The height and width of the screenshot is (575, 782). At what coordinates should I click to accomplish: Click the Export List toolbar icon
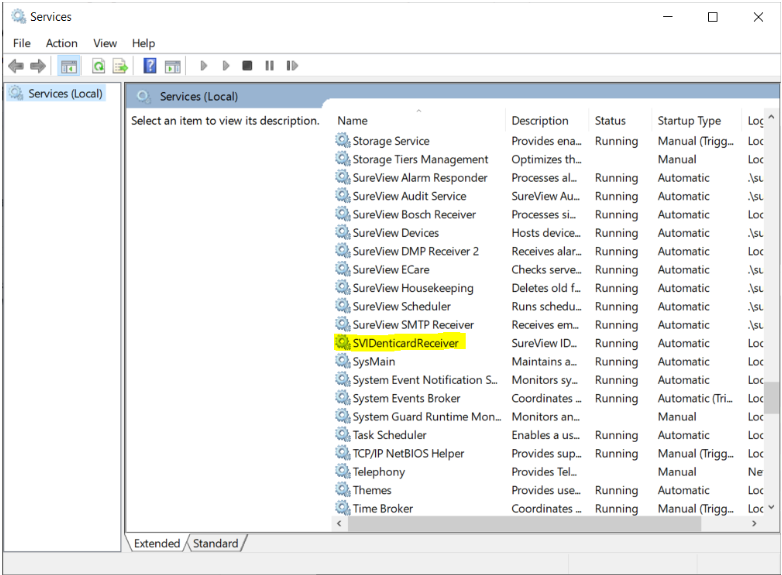[x=120, y=66]
